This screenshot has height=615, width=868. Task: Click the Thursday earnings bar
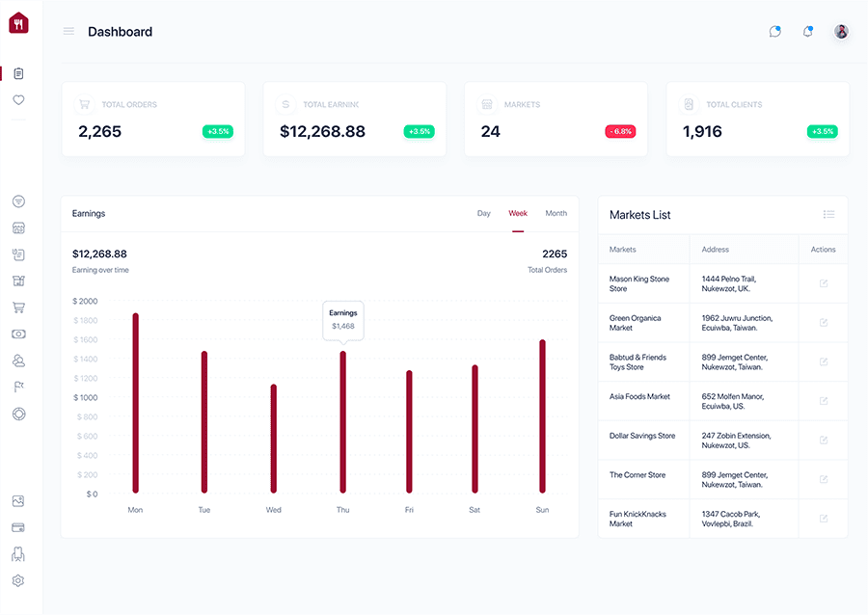point(343,422)
